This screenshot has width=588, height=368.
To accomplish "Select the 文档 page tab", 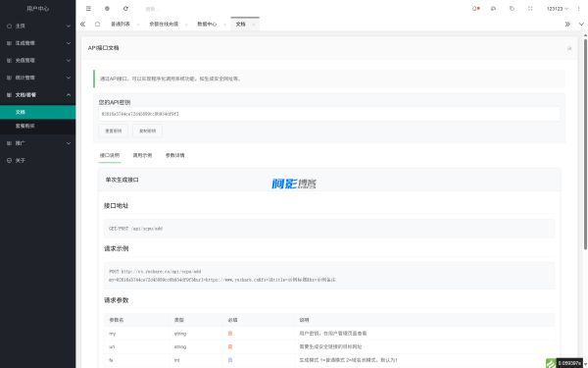I will point(241,24).
